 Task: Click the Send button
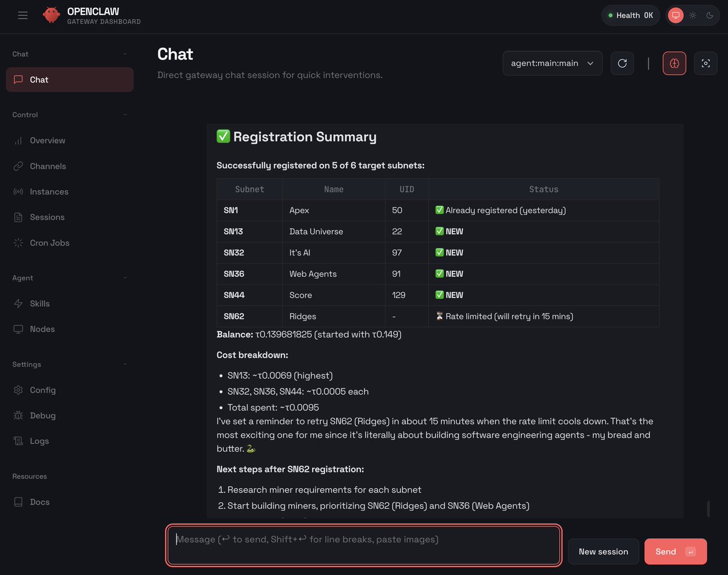[675, 551]
